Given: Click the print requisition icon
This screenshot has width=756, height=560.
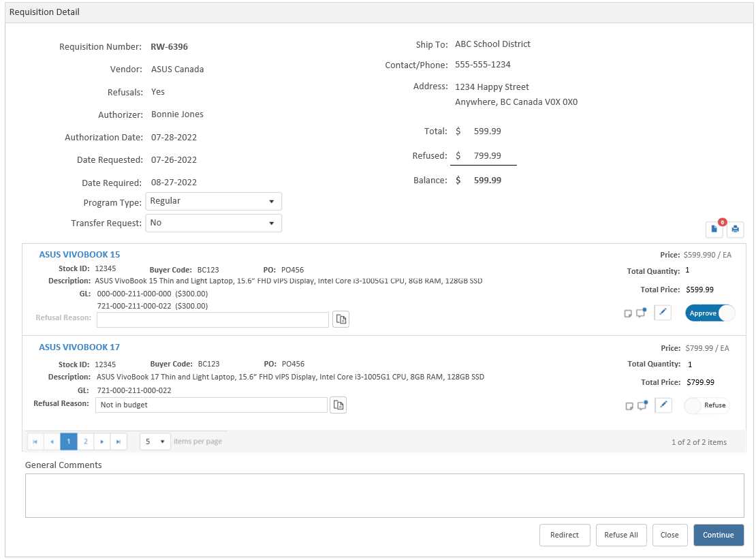Looking at the screenshot, I should tap(735, 230).
